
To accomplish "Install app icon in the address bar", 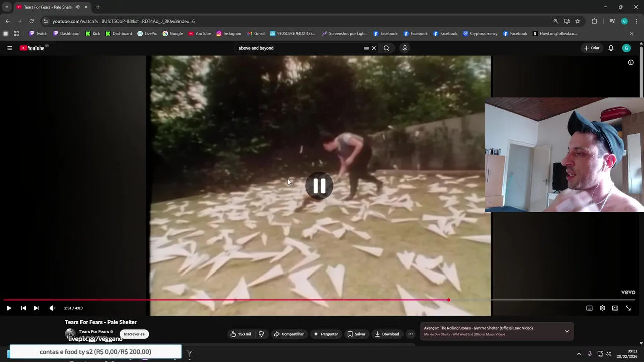I will 567,21.
